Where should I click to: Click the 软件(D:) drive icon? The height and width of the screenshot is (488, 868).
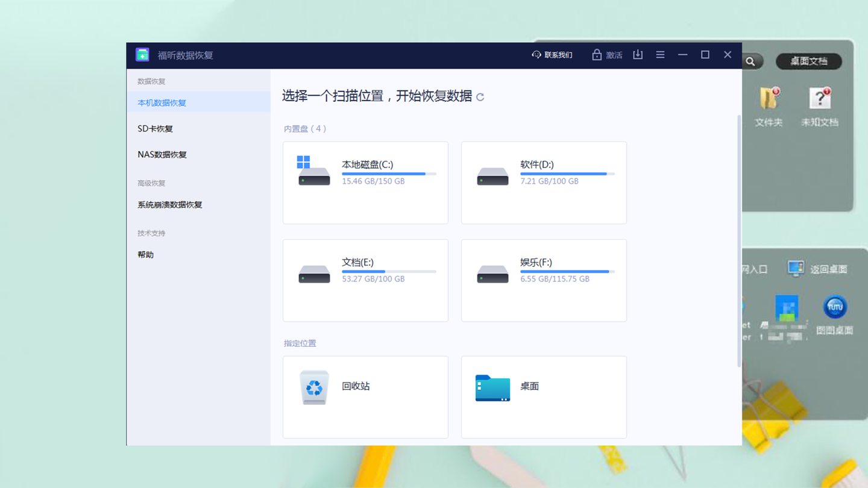pos(492,176)
